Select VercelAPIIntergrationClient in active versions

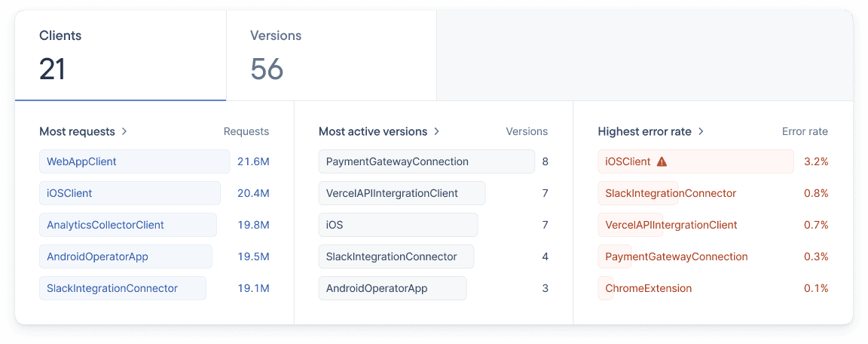pos(392,193)
